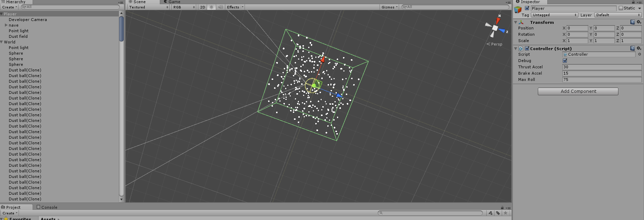Open the Textured draw mode dropdown
The image size is (644, 220).
pos(149,7)
